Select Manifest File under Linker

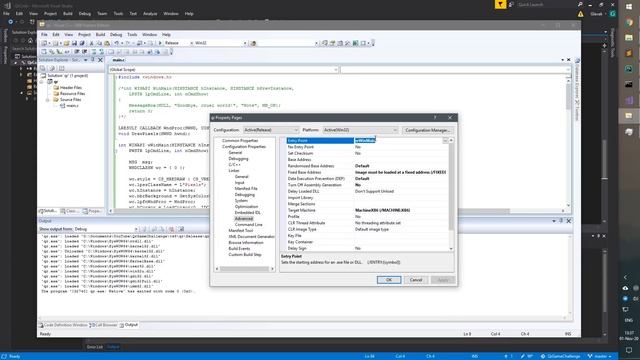point(246,189)
